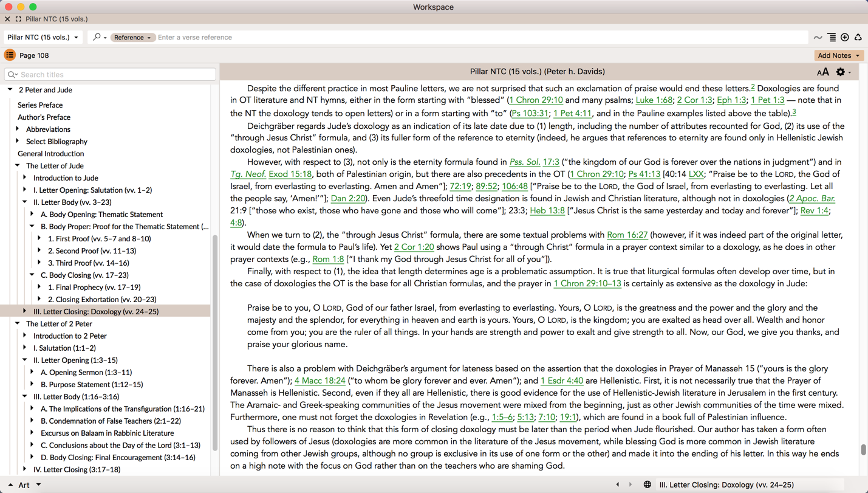Follow the Rom 16:27 verse link
The image size is (868, 493).
tap(627, 235)
